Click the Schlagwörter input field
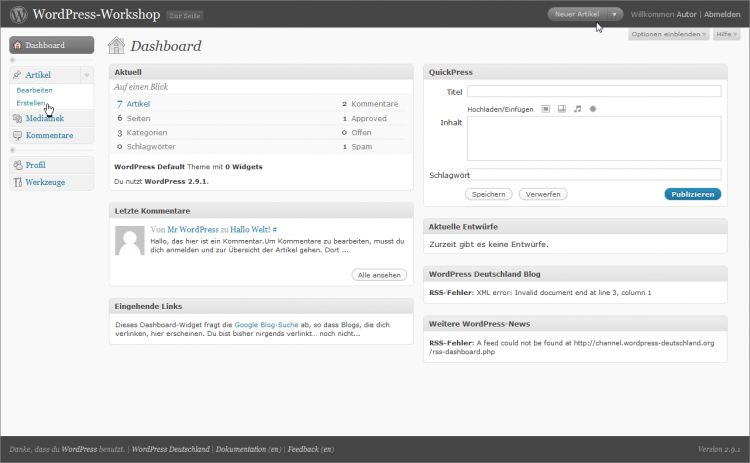 [594, 175]
